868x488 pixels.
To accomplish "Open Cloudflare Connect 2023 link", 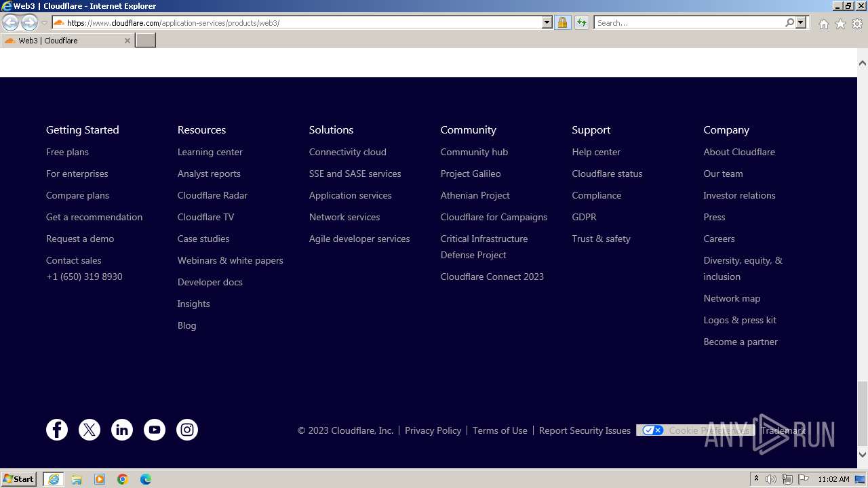I will 492,277.
